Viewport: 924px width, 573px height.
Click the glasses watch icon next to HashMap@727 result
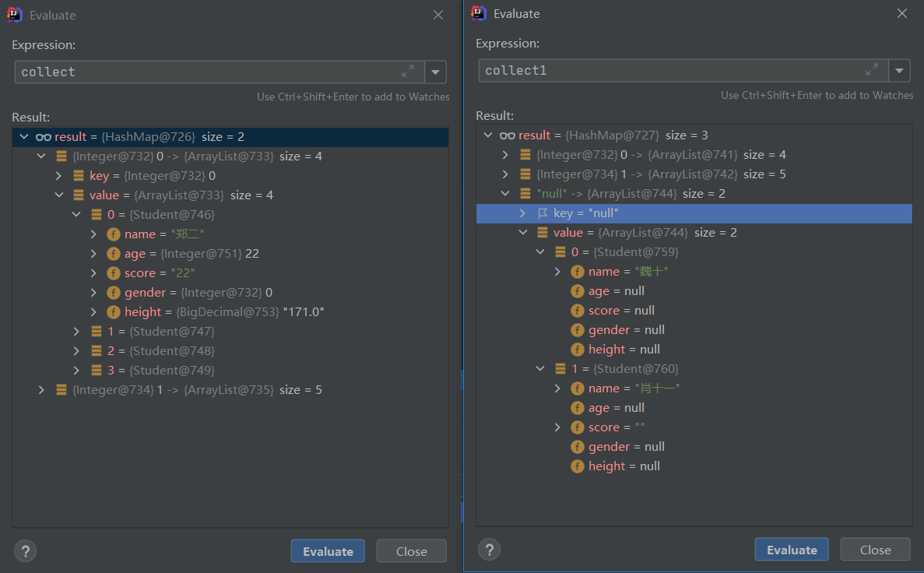pyautogui.click(x=508, y=135)
